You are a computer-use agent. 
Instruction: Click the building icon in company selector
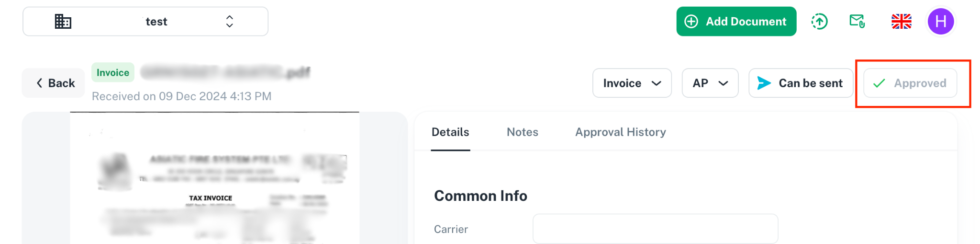click(x=63, y=22)
